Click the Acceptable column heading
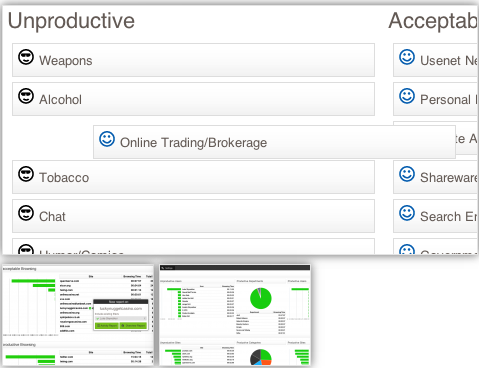479x368 pixels. [x=433, y=21]
